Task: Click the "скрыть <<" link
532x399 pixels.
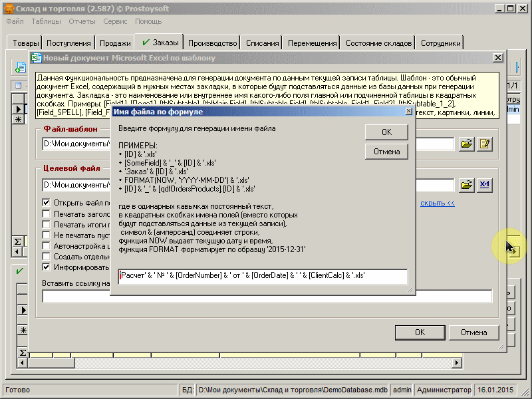Action: click(x=437, y=203)
